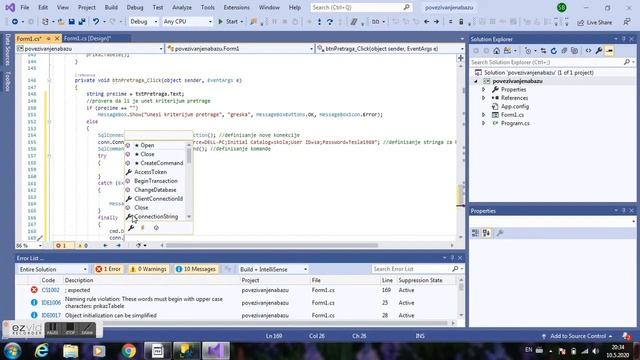Viewport: 640px width, 360px height.
Task: Click the IntelliSense methods filter icon
Action: pyautogui.click(x=156, y=228)
